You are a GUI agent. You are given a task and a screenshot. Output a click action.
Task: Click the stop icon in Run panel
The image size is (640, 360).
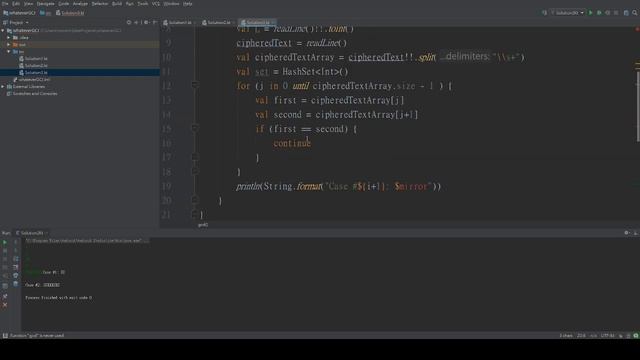pos(5,251)
